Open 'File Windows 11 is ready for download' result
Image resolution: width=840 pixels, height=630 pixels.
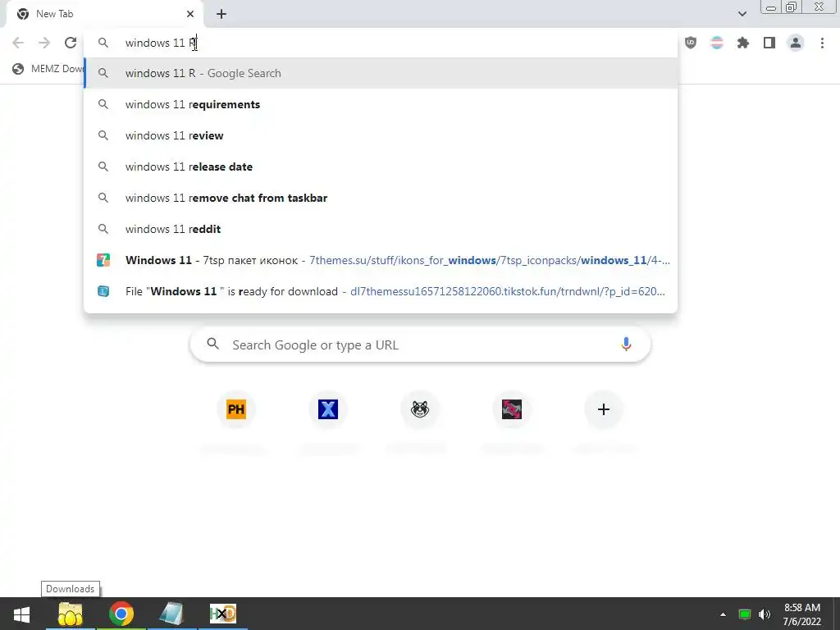(x=381, y=291)
